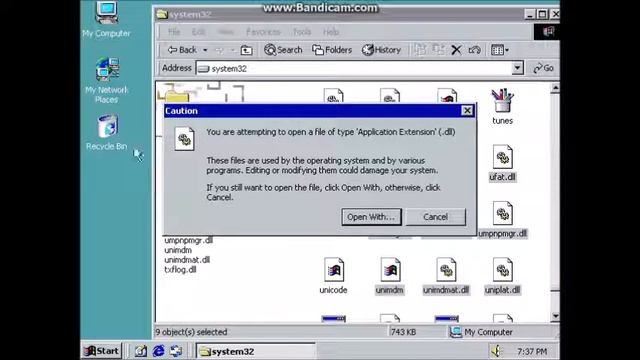The image size is (640, 360).
Task: Click the Copy To toolbar icon
Action: (438, 50)
